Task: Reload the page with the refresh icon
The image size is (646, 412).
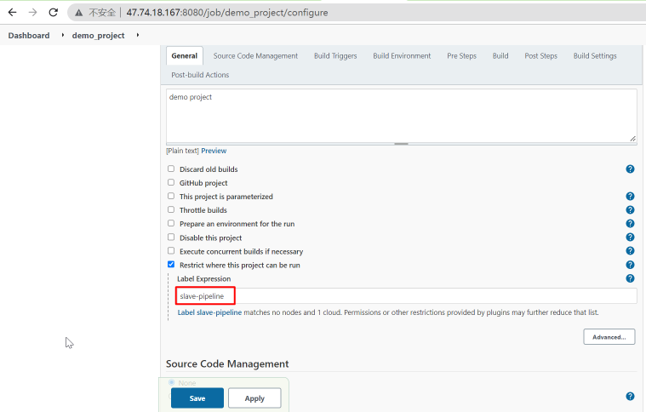Action: (x=53, y=12)
